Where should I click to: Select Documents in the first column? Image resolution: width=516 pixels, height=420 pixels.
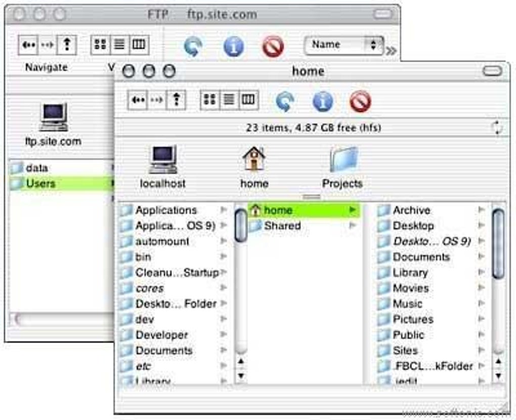coord(175,351)
